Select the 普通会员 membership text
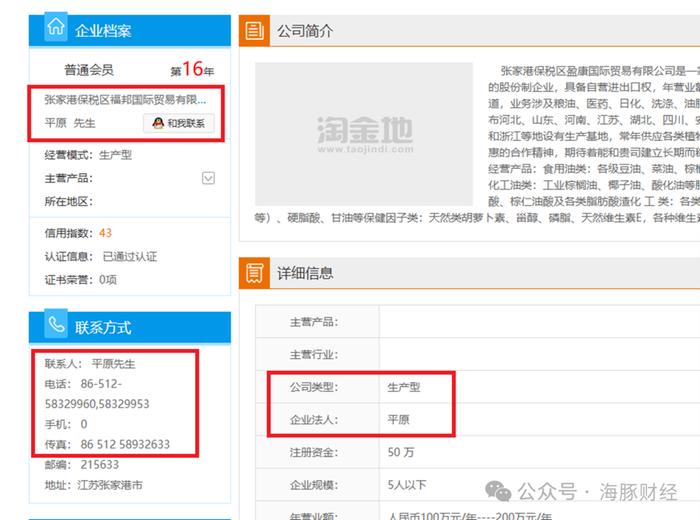 point(89,70)
